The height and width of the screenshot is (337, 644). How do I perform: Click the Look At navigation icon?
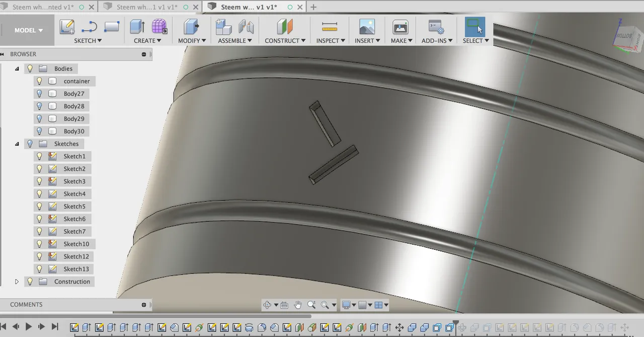tap(284, 305)
